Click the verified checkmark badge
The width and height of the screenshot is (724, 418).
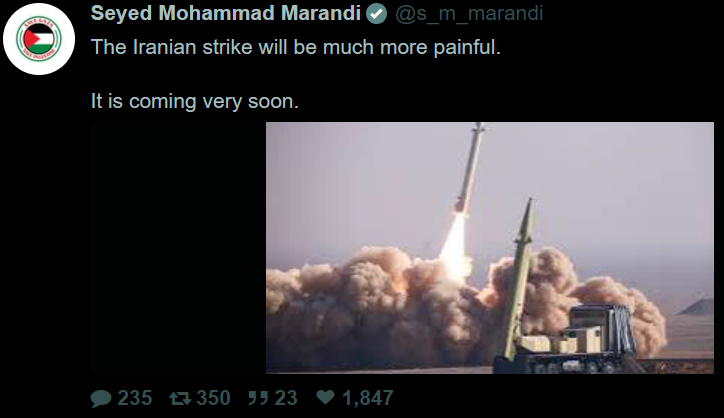point(376,14)
